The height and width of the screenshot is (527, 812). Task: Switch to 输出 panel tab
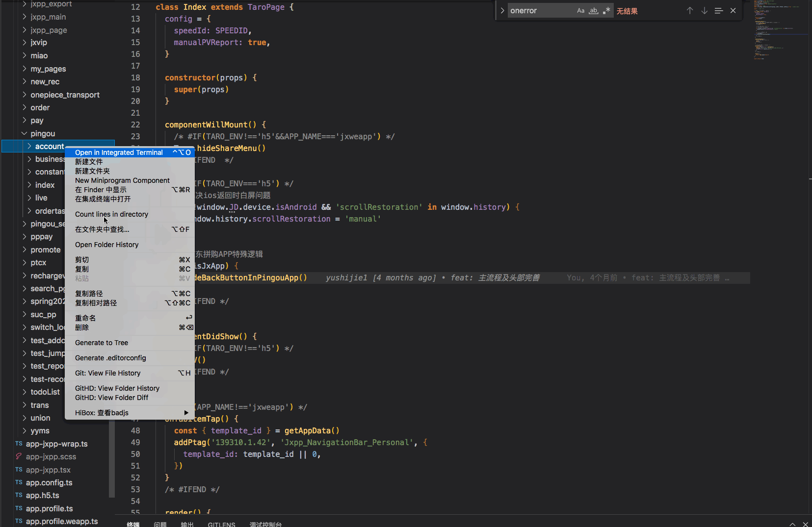(x=187, y=524)
